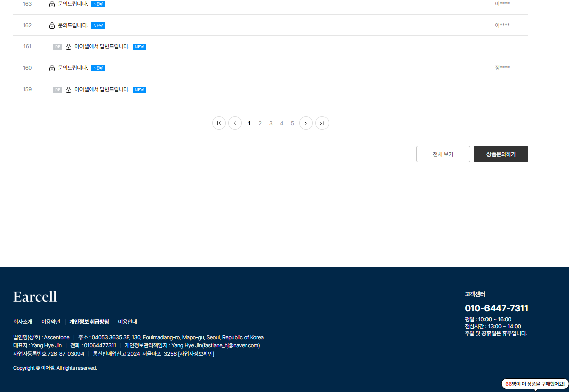Jump to last page pagination arrow
The height and width of the screenshot is (392, 569).
[322, 123]
